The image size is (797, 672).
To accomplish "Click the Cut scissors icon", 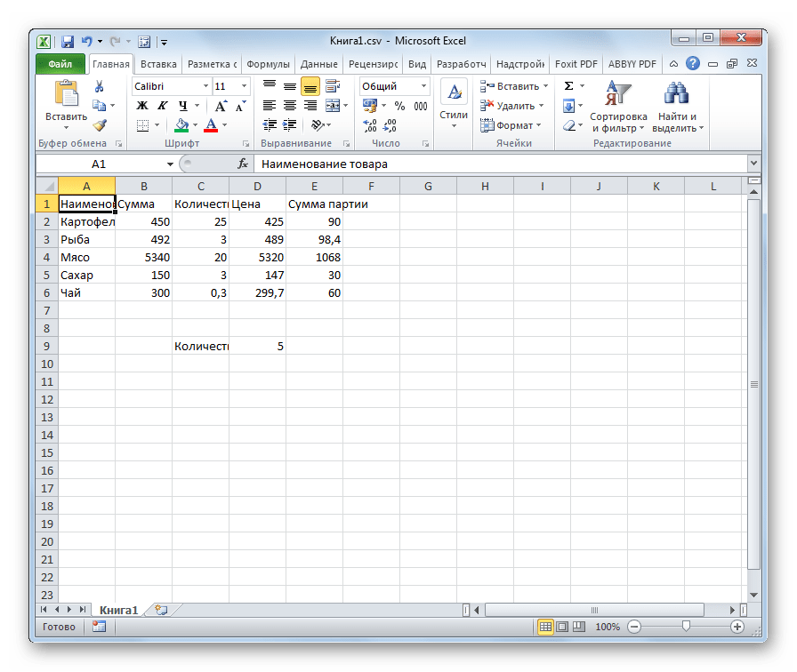I will pyautogui.click(x=99, y=86).
